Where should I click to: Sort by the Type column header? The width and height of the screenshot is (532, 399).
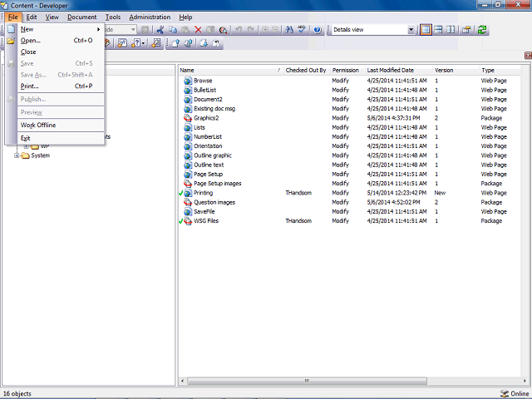[500, 70]
